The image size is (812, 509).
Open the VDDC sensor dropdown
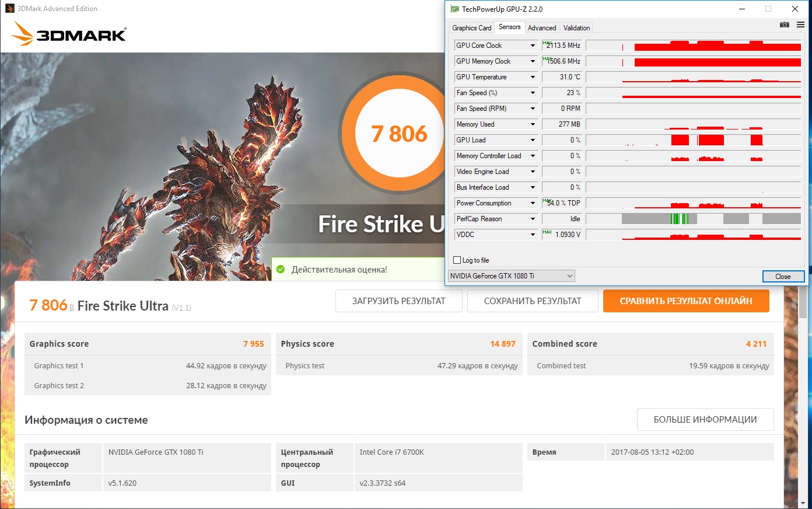tap(533, 235)
